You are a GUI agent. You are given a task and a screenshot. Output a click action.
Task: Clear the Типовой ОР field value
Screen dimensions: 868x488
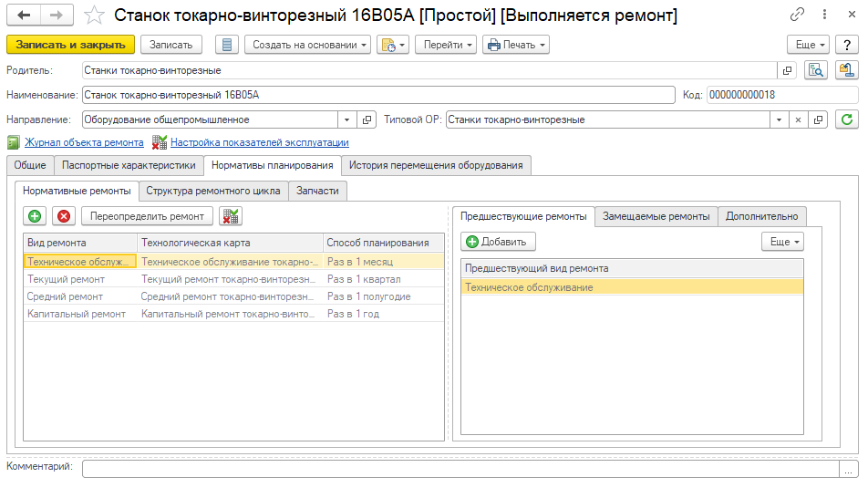[798, 119]
